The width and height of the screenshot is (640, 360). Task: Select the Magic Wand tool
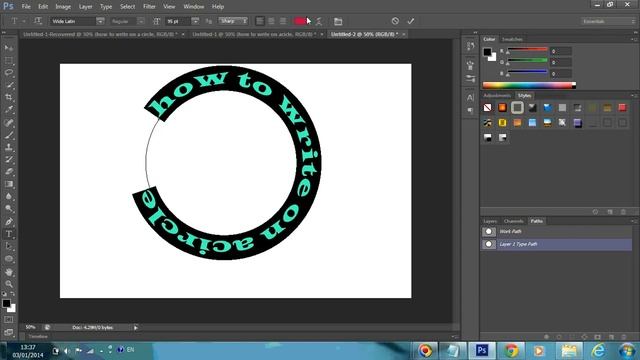tap(9, 85)
